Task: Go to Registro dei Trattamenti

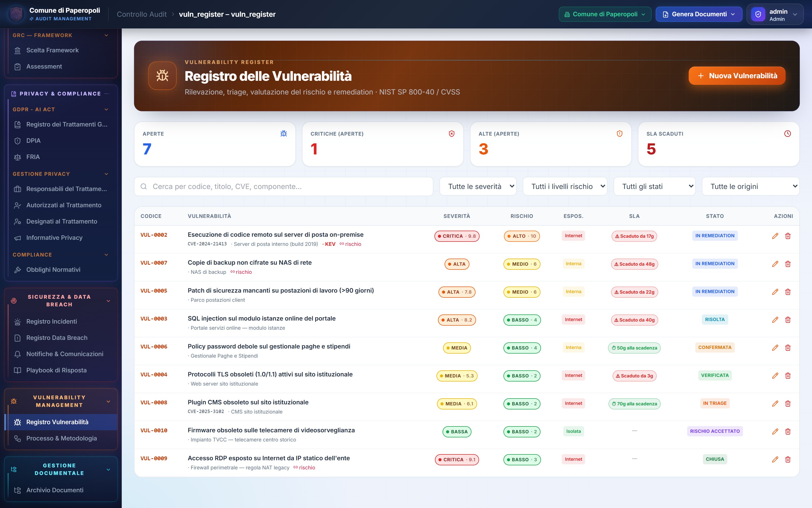Action: coord(61,124)
